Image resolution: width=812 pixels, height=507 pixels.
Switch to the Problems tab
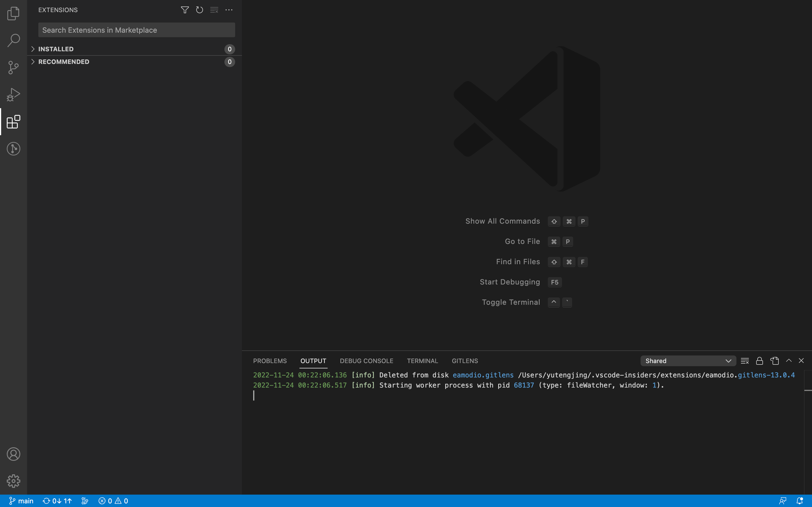point(270,361)
